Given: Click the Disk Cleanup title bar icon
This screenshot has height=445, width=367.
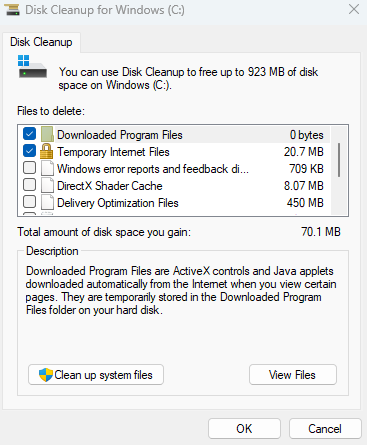Looking at the screenshot, I should [13, 9].
